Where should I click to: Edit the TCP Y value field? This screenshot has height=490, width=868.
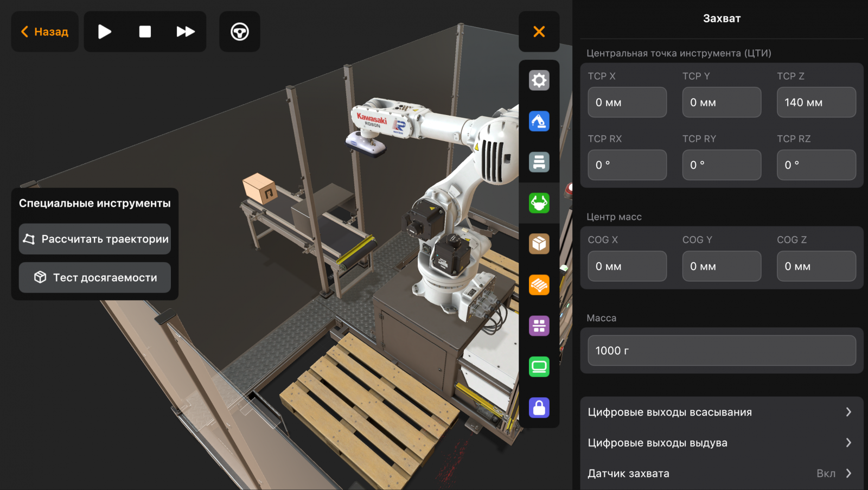coord(722,102)
